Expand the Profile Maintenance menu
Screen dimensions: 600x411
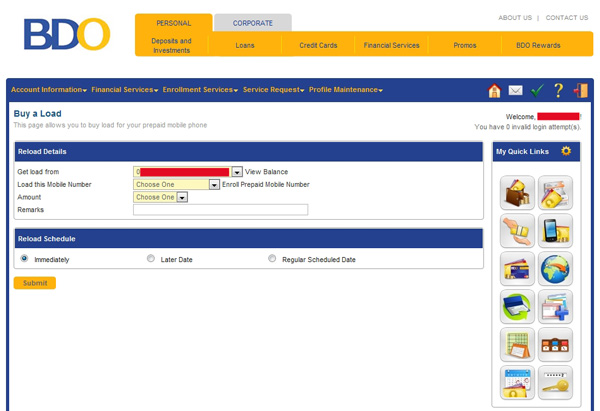346,90
